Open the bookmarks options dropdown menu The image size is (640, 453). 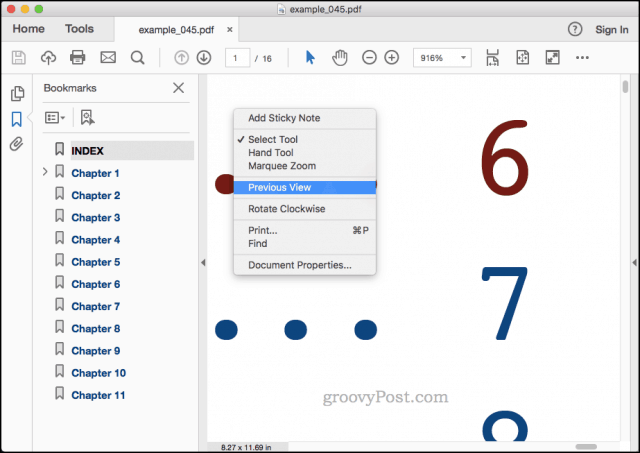click(x=55, y=118)
